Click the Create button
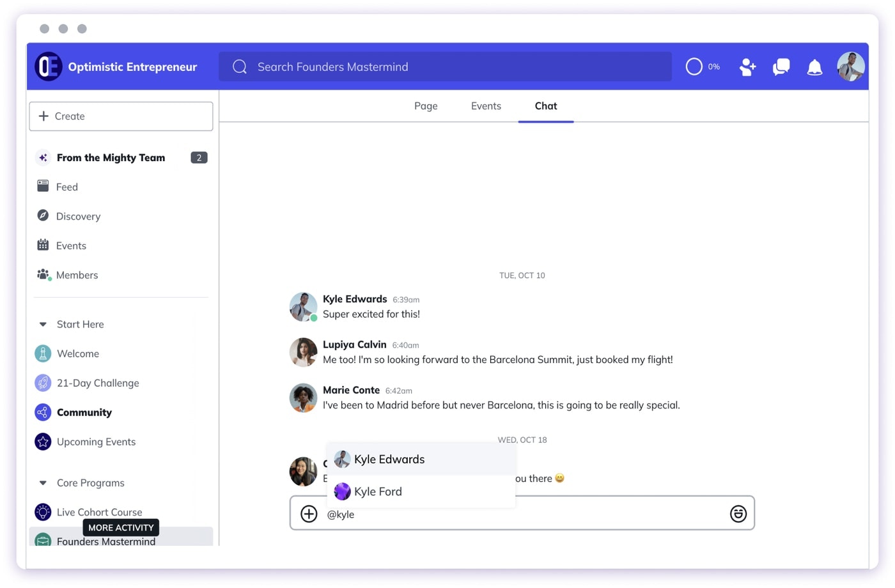The height and width of the screenshot is (588, 895). [x=121, y=116]
